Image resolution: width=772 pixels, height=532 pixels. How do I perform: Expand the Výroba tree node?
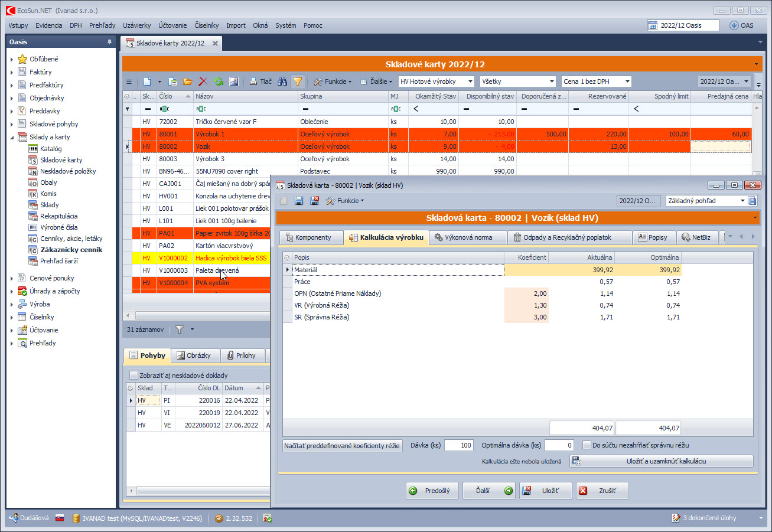pyautogui.click(x=11, y=304)
